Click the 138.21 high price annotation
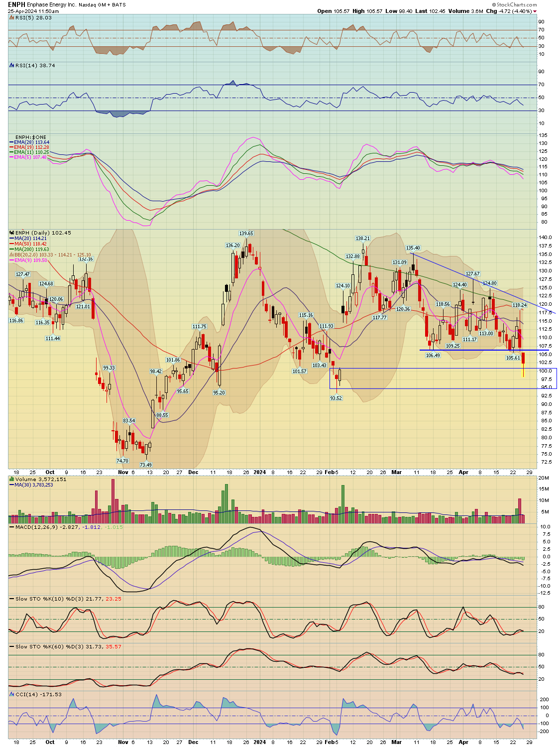The width and height of the screenshot is (560, 747). [362, 239]
